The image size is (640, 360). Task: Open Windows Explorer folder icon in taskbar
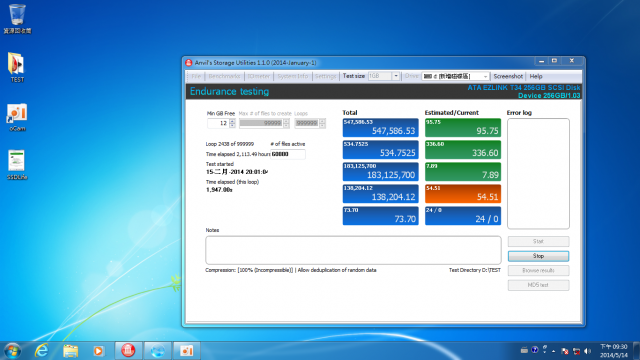70,351
